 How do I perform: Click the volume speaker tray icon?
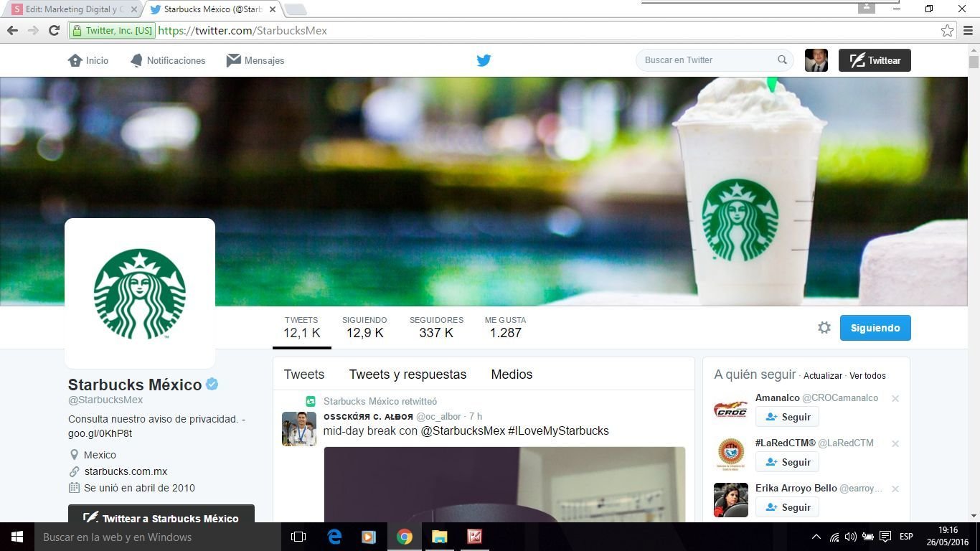[851, 537]
